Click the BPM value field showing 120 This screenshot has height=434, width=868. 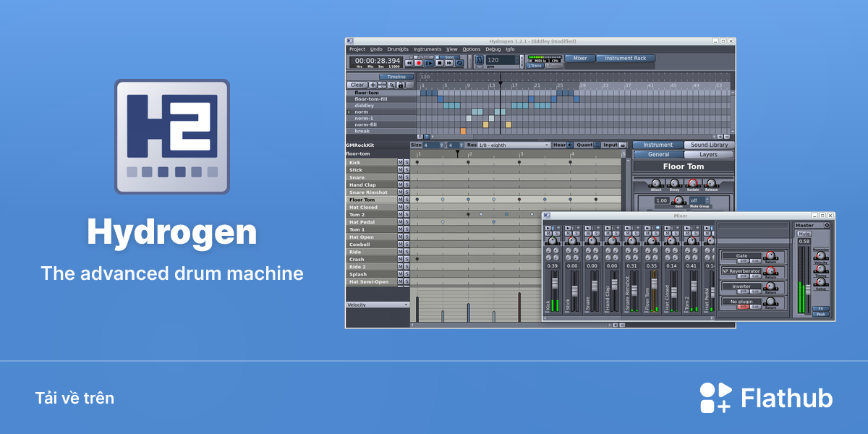point(500,61)
